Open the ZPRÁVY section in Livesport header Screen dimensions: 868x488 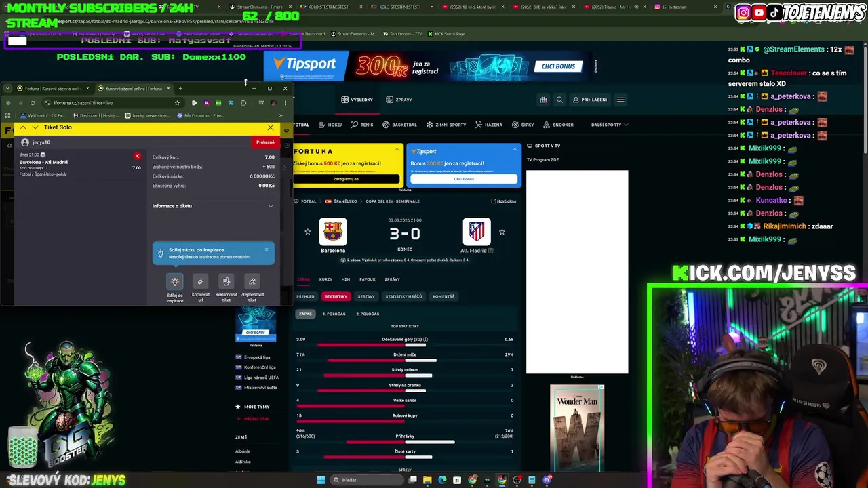coord(399,100)
